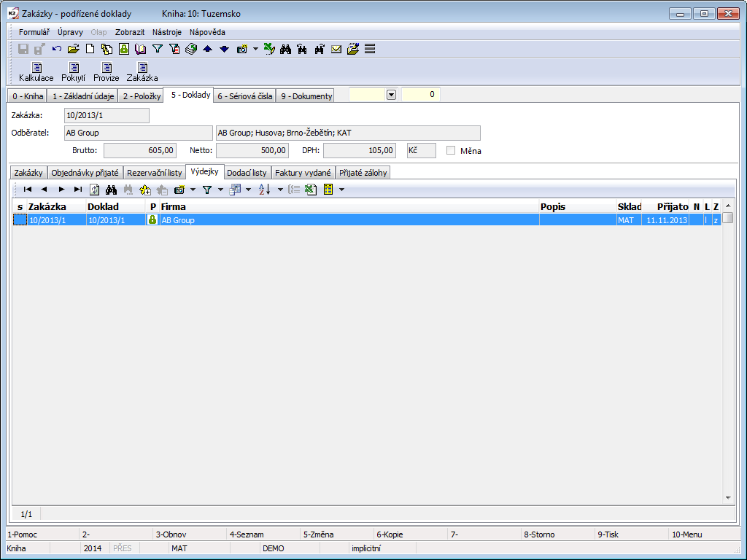The width and height of the screenshot is (747, 560).
Task: Open the Rezervační listy sub-tab
Action: tap(155, 173)
